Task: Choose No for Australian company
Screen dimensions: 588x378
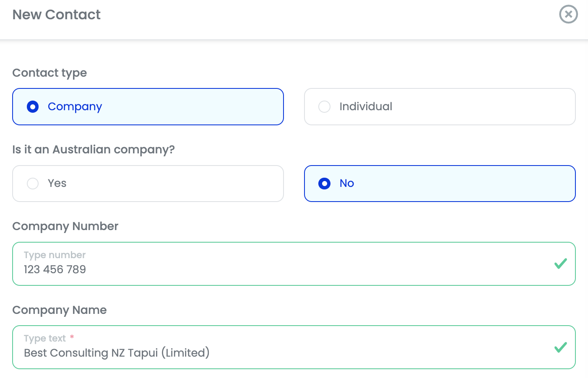Action: [440, 183]
